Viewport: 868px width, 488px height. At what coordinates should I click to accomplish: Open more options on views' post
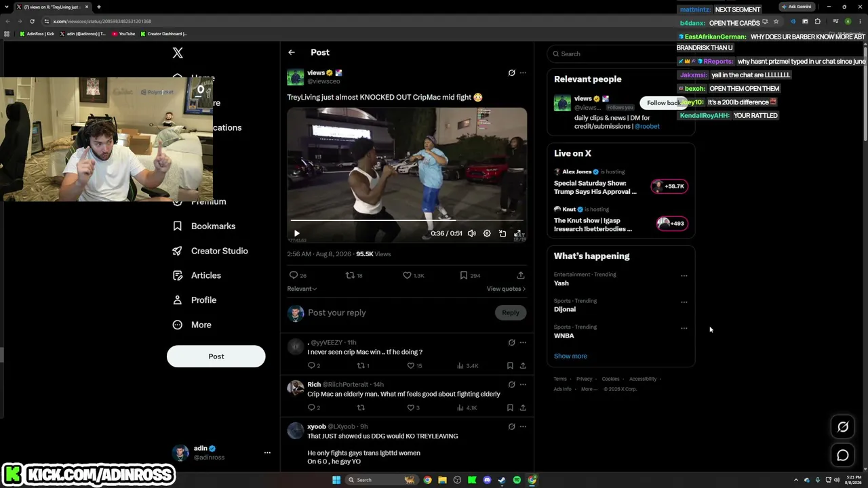coord(523,73)
